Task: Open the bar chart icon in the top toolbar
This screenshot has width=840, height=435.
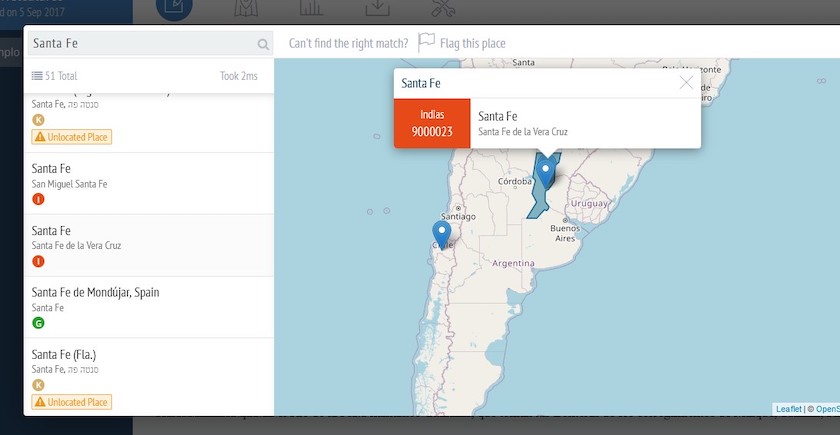Action: click(311, 9)
